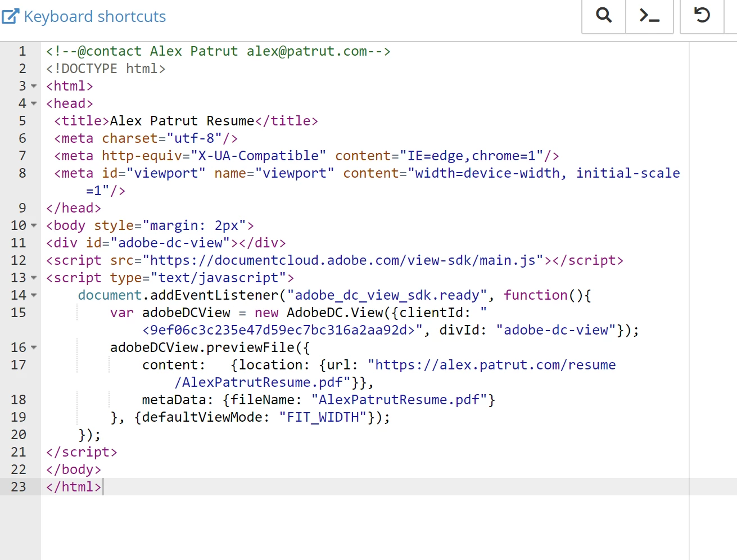Viewport: 737px width, 560px height.
Task: Click the "text/javascript" type value
Action: tap(218, 278)
